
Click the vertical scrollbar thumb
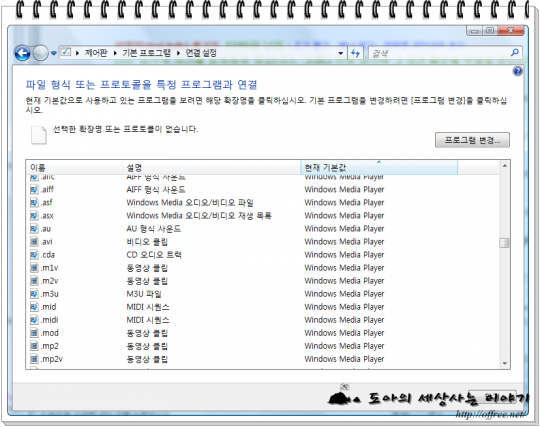pyautogui.click(x=505, y=243)
